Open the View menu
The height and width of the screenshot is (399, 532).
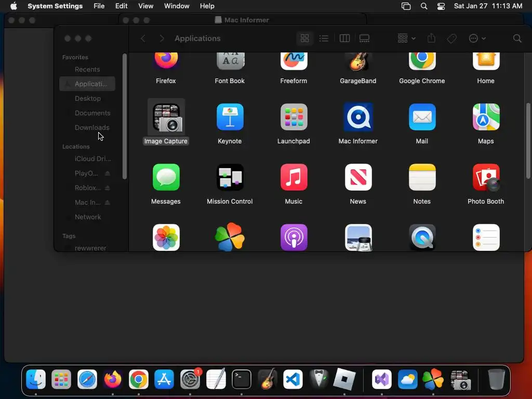tap(145, 6)
